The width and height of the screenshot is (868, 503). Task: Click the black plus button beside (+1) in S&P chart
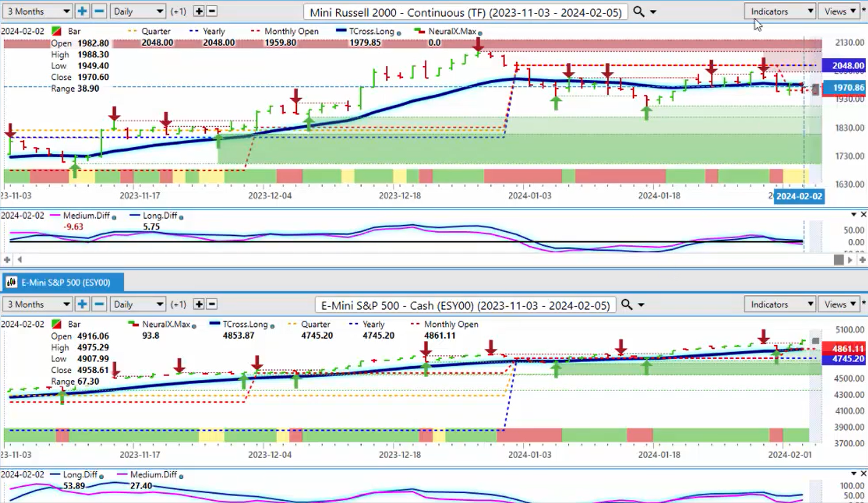point(198,304)
